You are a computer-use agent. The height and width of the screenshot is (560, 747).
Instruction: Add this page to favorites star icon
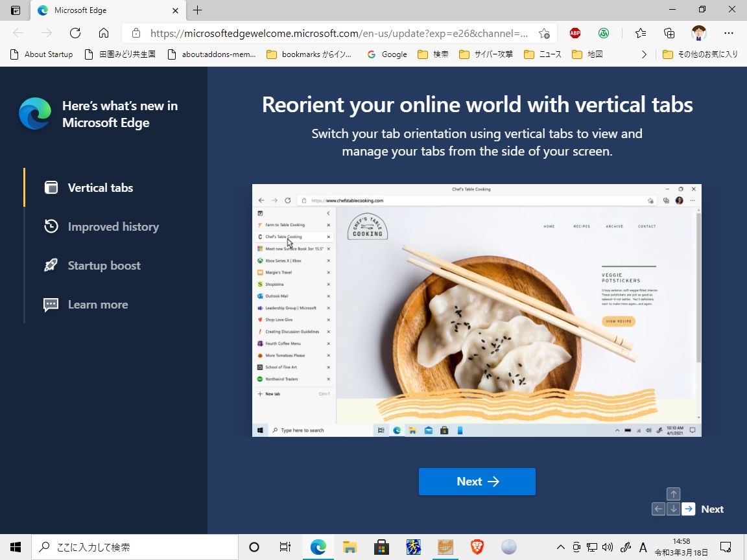coord(544,33)
